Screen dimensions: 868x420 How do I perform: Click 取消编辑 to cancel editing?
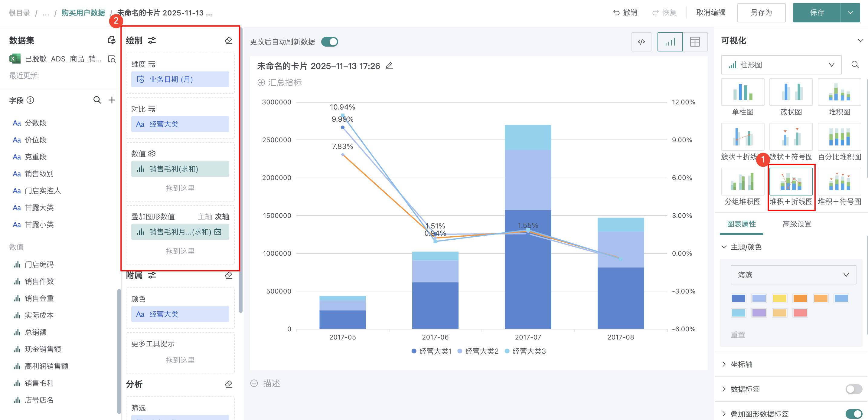[710, 13]
